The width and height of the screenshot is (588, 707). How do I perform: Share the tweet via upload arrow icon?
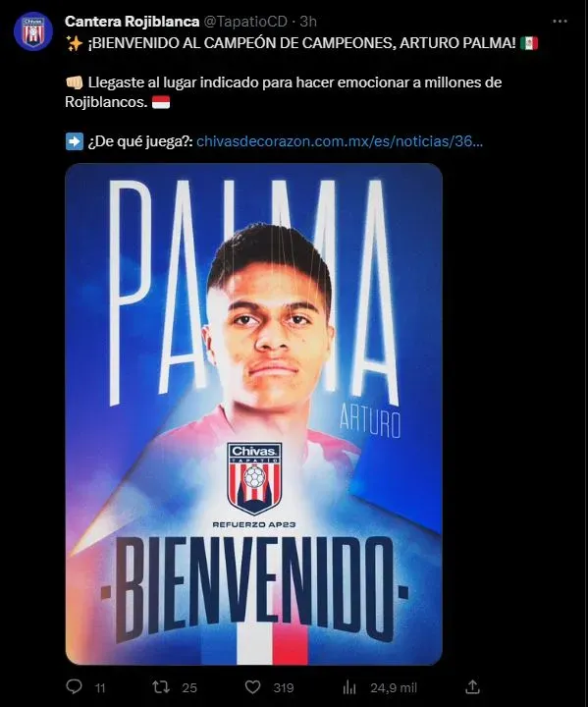(472, 686)
